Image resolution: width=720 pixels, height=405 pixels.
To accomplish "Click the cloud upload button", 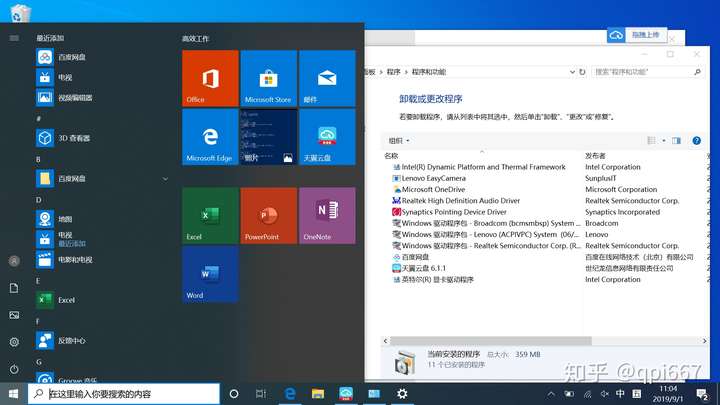I will pyautogui.click(x=638, y=35).
